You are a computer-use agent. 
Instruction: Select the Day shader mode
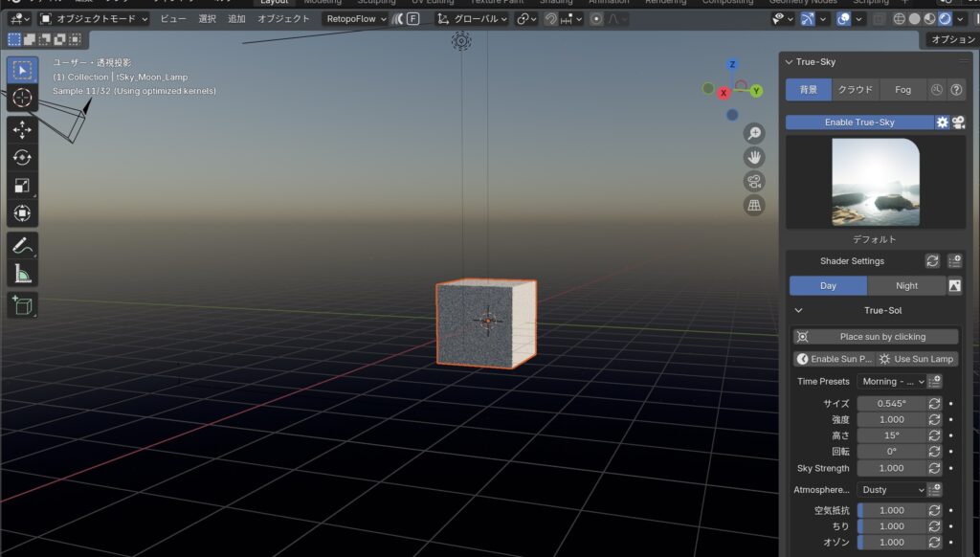pos(828,286)
